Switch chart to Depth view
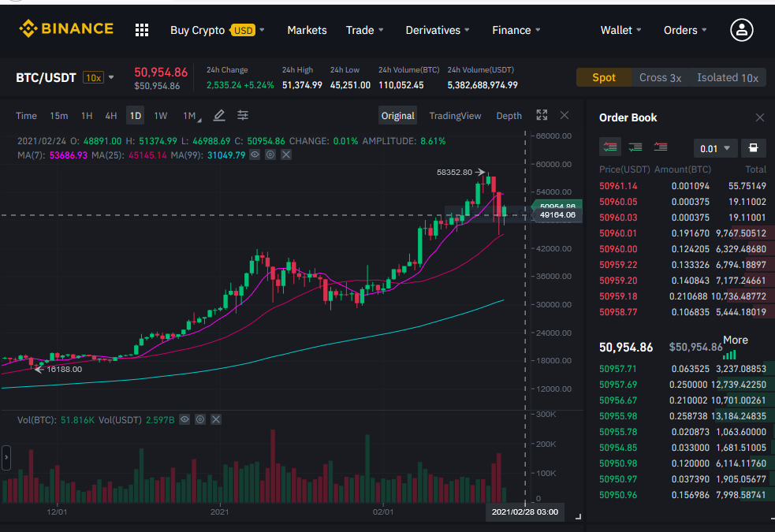Image resolution: width=775 pixels, height=532 pixels. coord(509,116)
